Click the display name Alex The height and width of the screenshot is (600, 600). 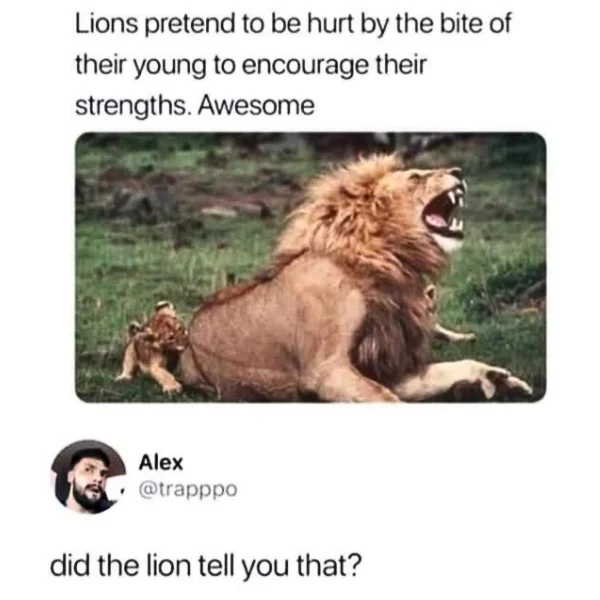coord(161,463)
